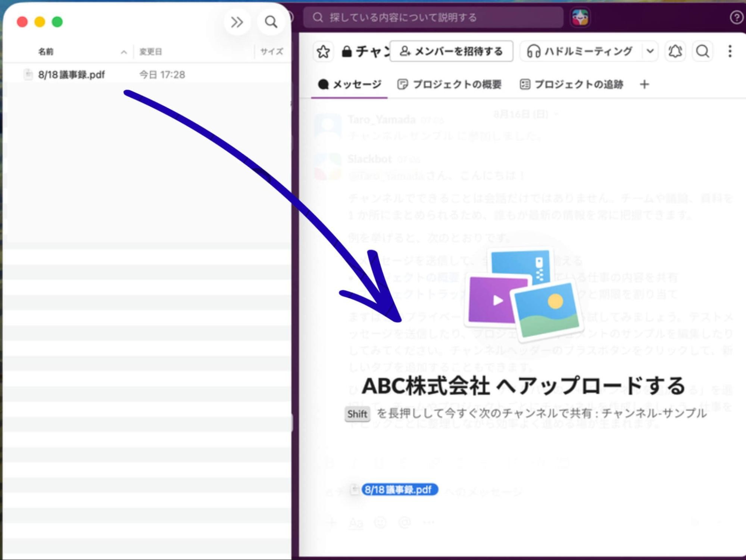This screenshot has height=560, width=746.
Task: Switch to プロジェクトの追跡 tab
Action: [x=571, y=84]
